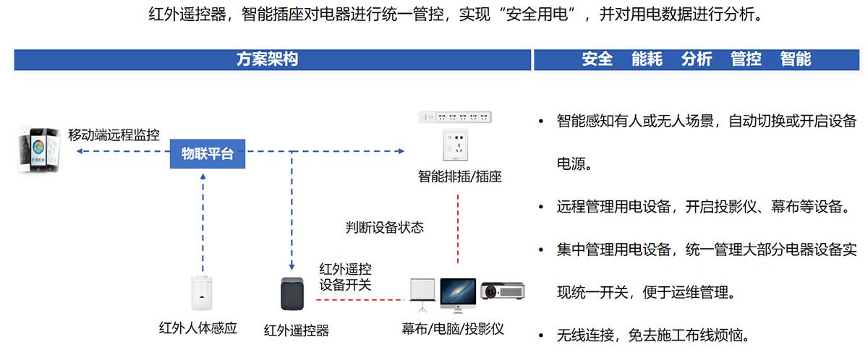Image resolution: width=868 pixels, height=355 pixels.
Task: Select the smart power strip image
Action: pyautogui.click(x=456, y=116)
